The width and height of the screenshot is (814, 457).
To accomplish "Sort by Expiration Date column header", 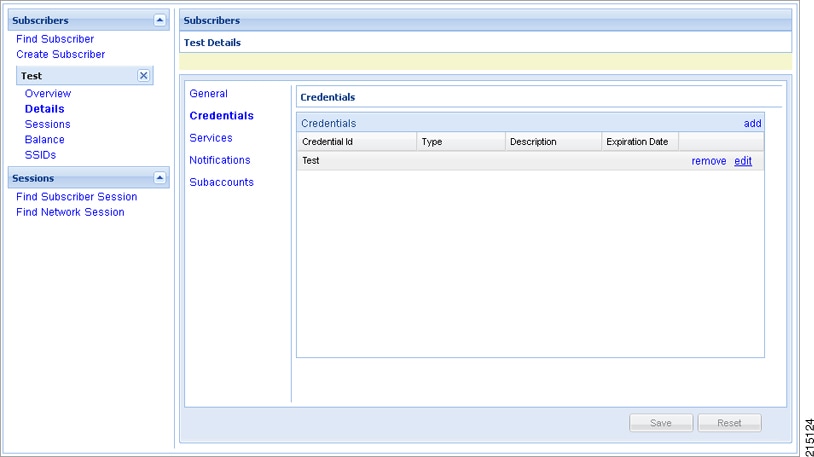I will (x=640, y=142).
